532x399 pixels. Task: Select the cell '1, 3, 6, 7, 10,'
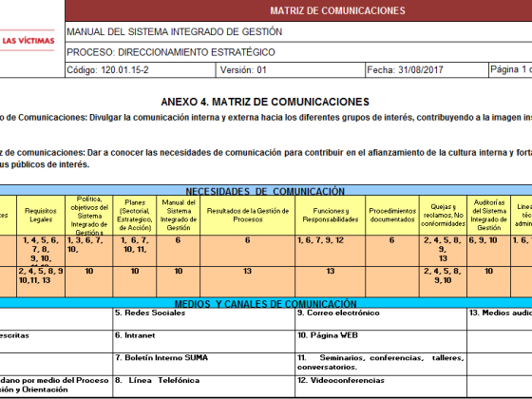[89, 251]
